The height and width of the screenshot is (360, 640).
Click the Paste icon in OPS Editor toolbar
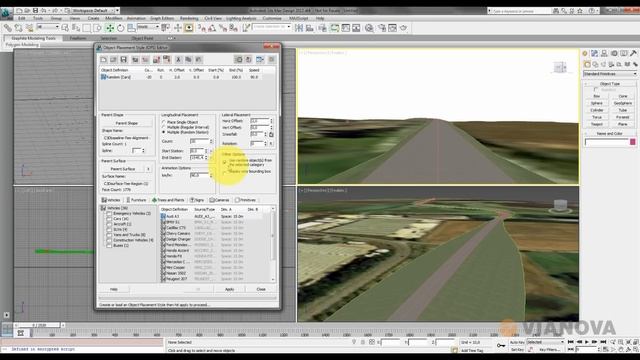198,60
